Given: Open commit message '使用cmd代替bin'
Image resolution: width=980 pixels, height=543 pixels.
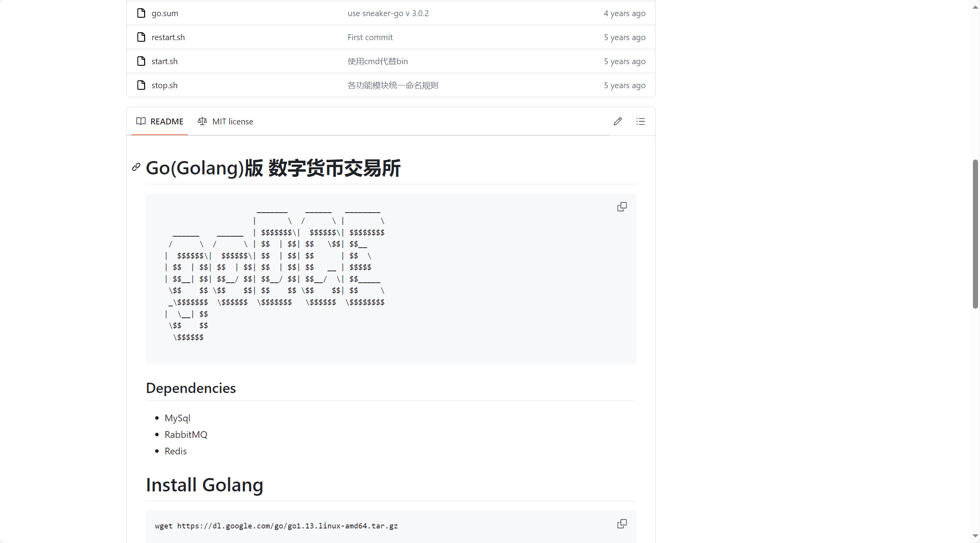Looking at the screenshot, I should tap(378, 61).
